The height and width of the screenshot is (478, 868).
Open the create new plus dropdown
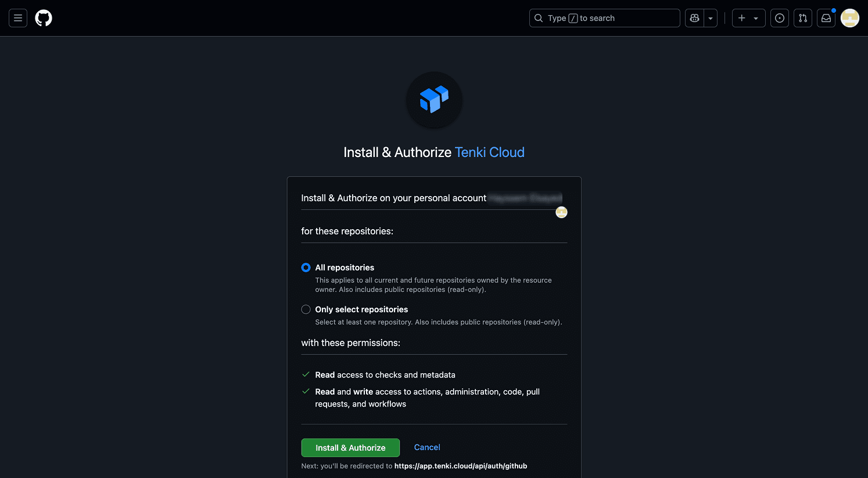748,18
